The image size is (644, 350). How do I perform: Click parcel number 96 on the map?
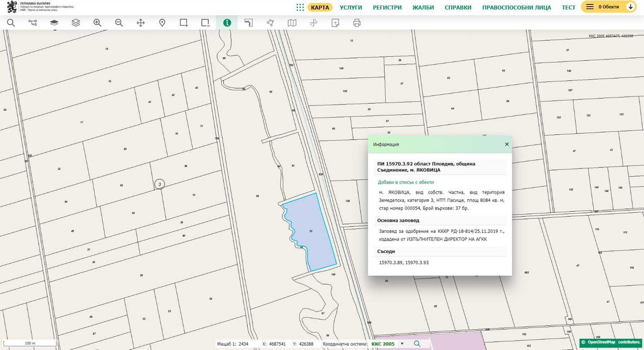pyautogui.click(x=257, y=196)
